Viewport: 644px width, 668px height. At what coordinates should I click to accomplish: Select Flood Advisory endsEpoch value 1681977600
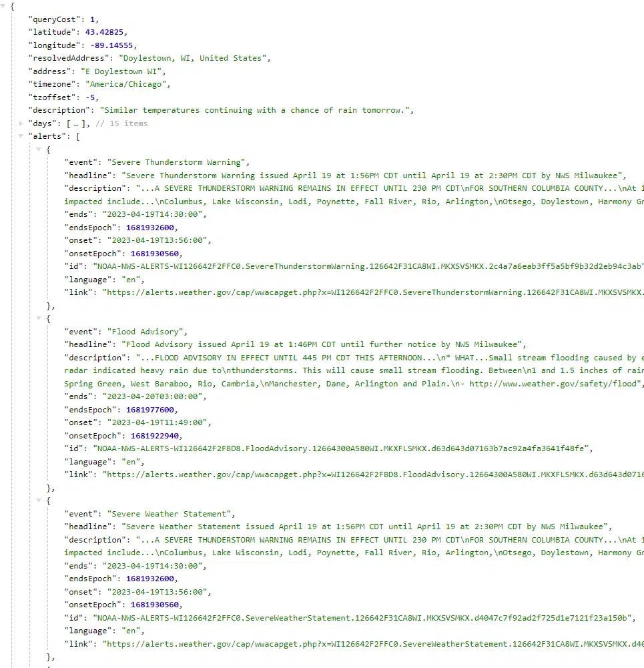point(151,410)
